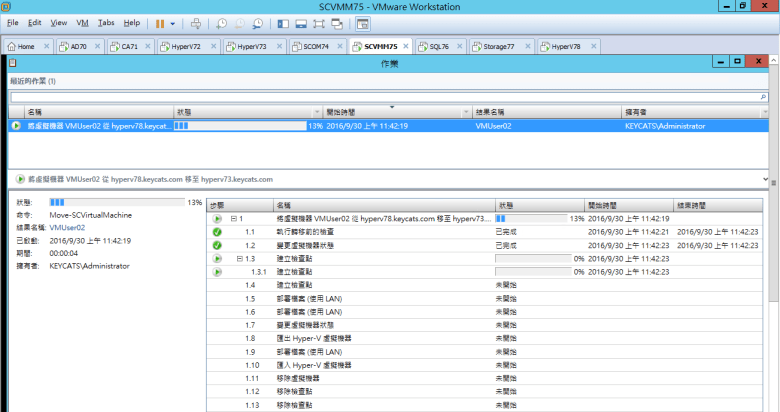Screen dimensions: 780x412
Task: Switch to the SQL76 tab
Action: point(438,46)
